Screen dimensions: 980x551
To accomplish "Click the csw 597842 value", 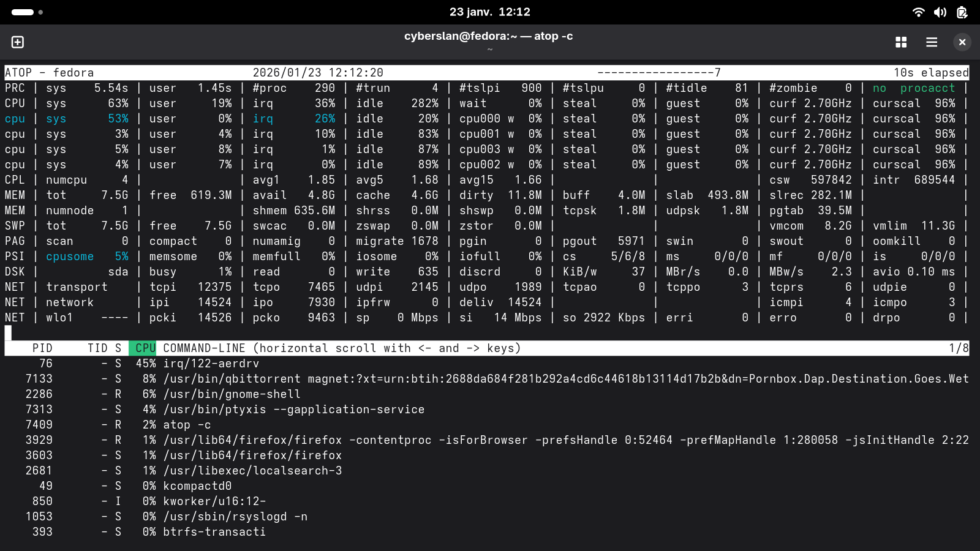I will pyautogui.click(x=810, y=180).
